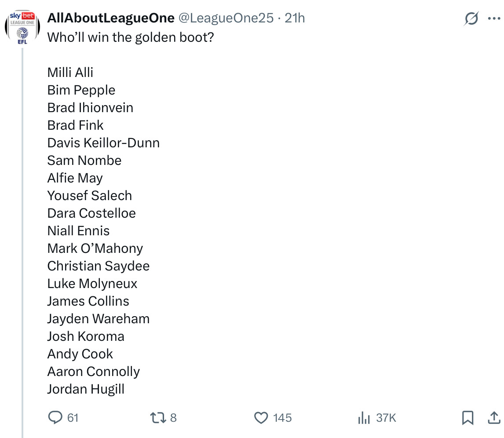Image resolution: width=504 pixels, height=438 pixels.
Task: Click the 145 likes count
Action: tap(282, 417)
